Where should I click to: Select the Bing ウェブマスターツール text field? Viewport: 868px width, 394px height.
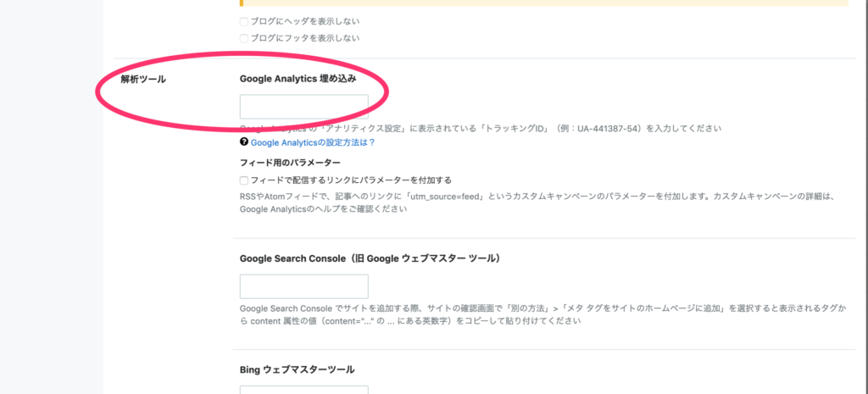pos(303,390)
